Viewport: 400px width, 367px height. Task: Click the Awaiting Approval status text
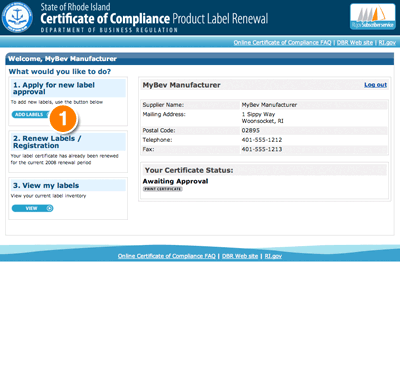[x=175, y=181]
